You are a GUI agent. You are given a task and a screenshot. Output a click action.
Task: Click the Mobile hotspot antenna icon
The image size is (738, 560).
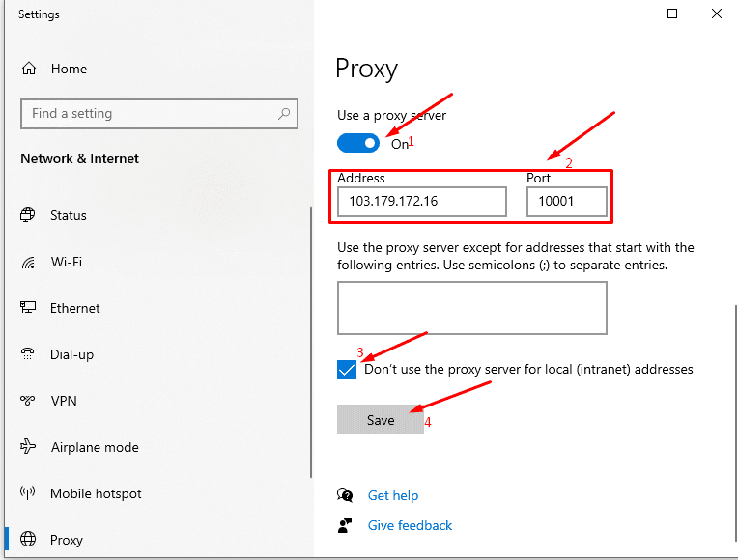[x=28, y=492]
